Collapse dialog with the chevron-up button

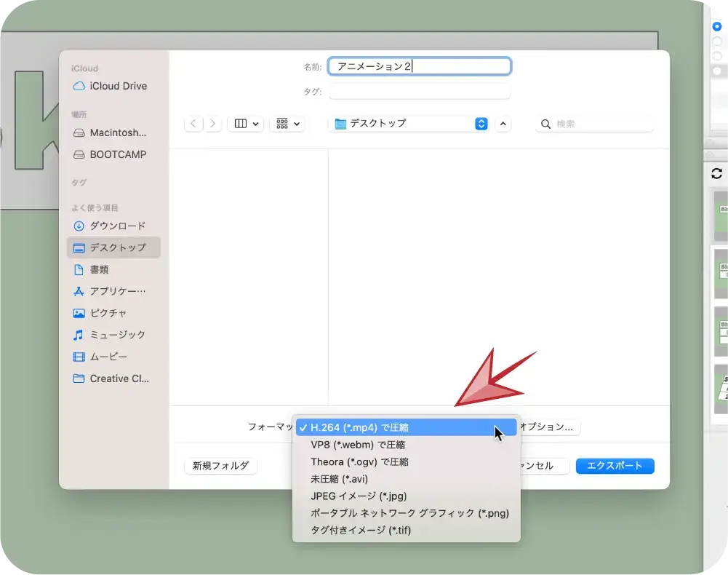click(503, 124)
